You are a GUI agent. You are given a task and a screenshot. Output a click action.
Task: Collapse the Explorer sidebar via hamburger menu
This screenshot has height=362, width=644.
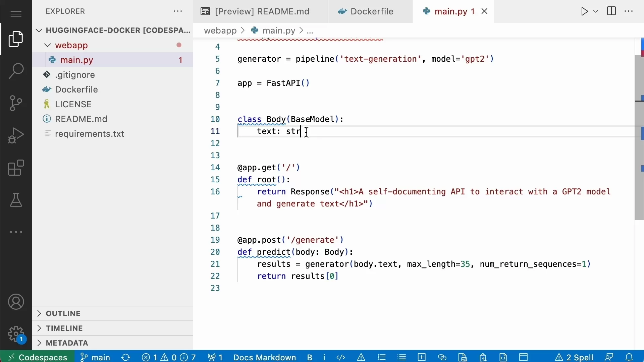pyautogui.click(x=16, y=14)
